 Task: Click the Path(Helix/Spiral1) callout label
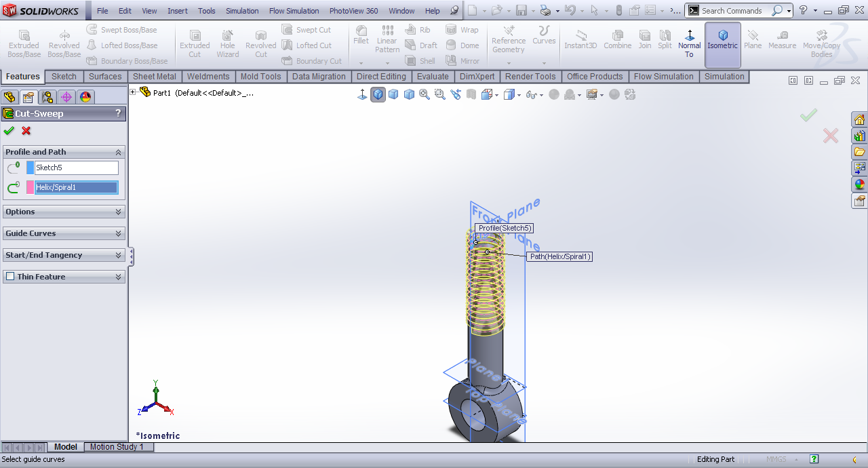559,256
